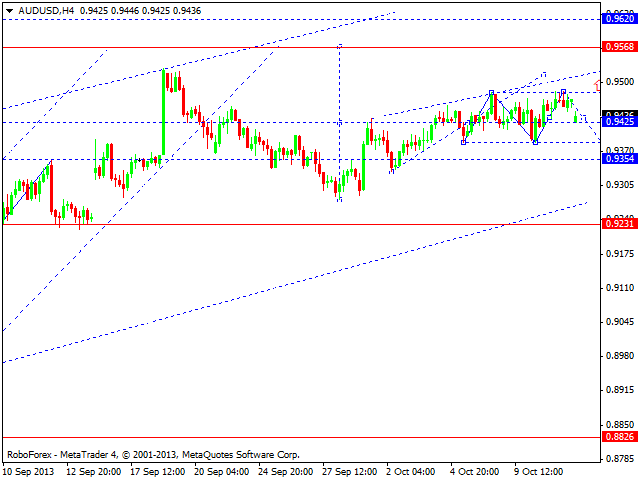Screen dimensions: 640x480
Task: Click the red 0.8826 price label
Action: (x=619, y=437)
